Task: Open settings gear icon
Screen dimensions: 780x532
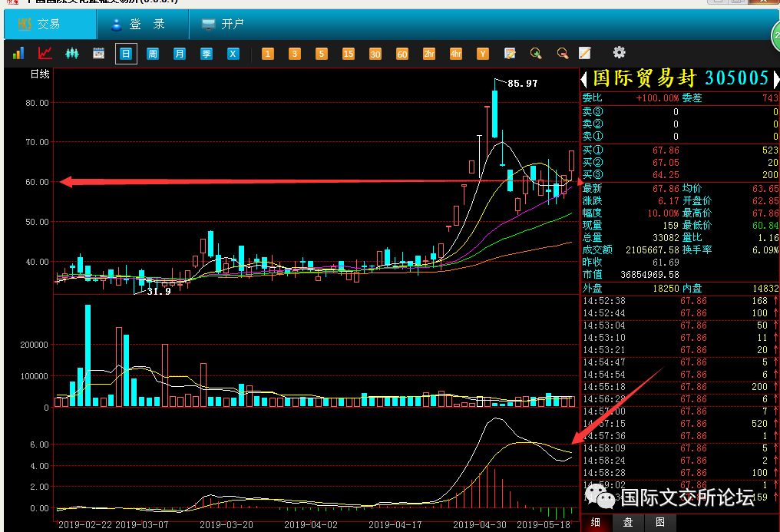Action: (619, 52)
